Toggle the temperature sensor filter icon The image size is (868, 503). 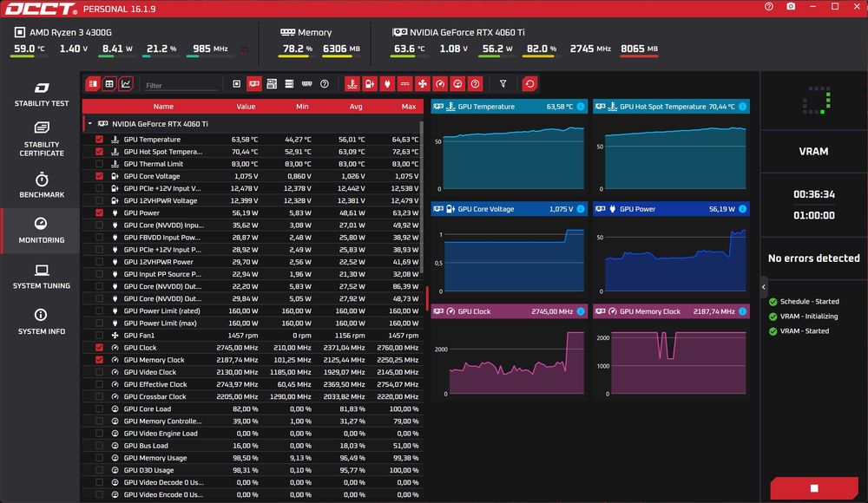[x=352, y=84]
